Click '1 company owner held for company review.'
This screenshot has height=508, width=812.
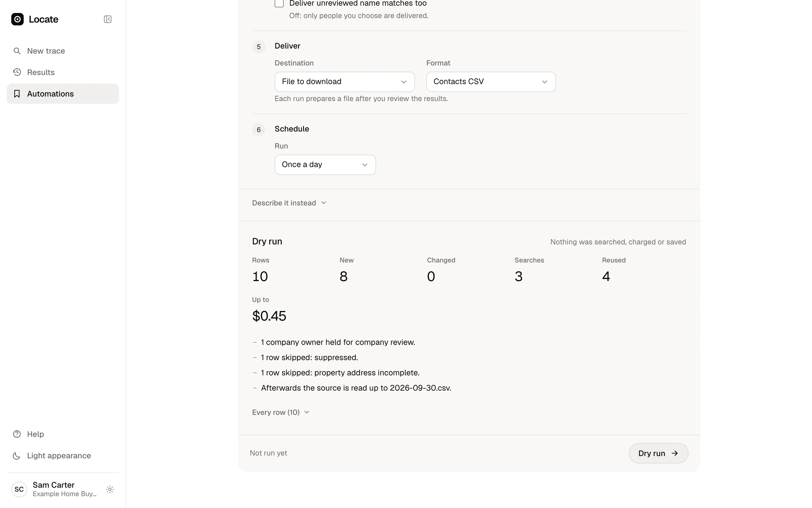[x=338, y=342]
